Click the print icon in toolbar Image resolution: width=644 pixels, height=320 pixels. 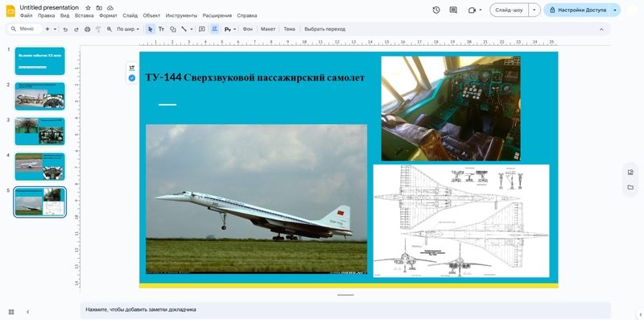[87, 29]
